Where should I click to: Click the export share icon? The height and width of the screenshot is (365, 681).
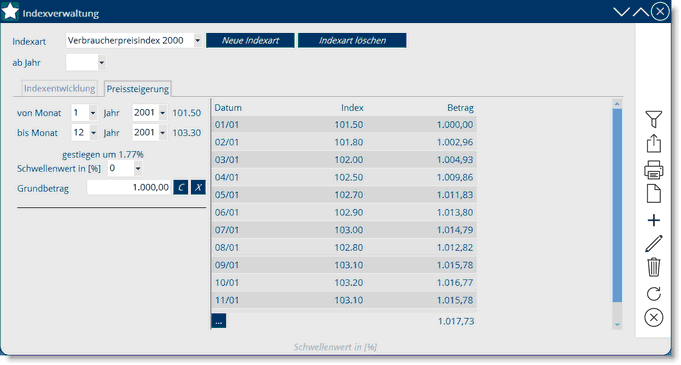tap(653, 143)
